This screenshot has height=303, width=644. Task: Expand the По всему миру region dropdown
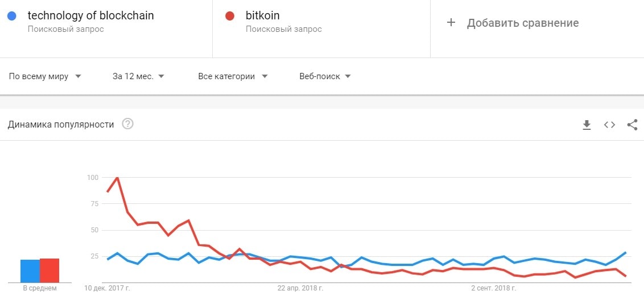[x=45, y=76]
